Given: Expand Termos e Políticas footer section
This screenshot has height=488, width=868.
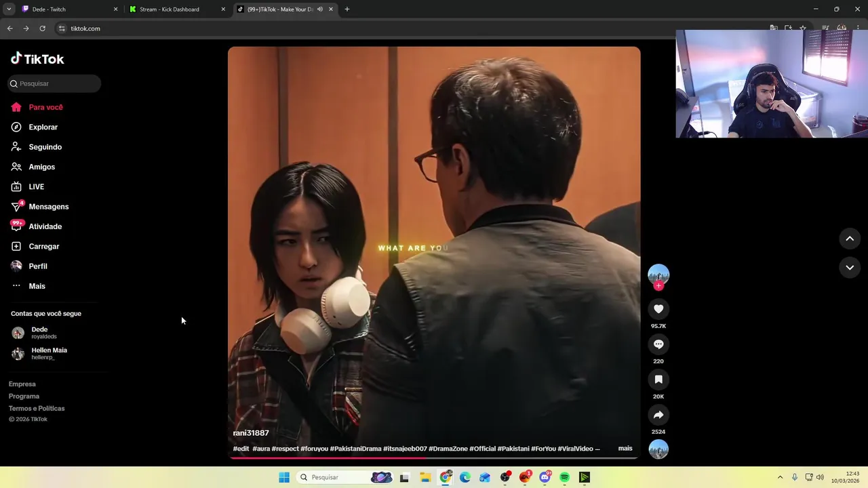Looking at the screenshot, I should point(37,409).
